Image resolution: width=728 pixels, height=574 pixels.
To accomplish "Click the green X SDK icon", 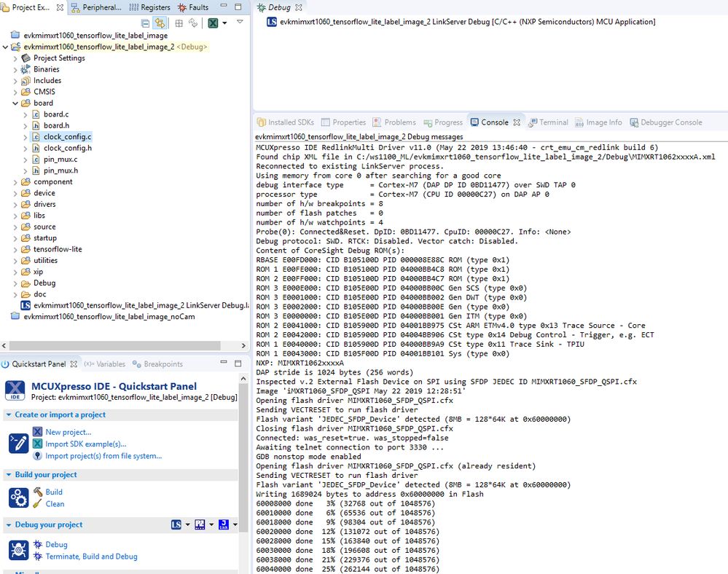I will (x=213, y=23).
